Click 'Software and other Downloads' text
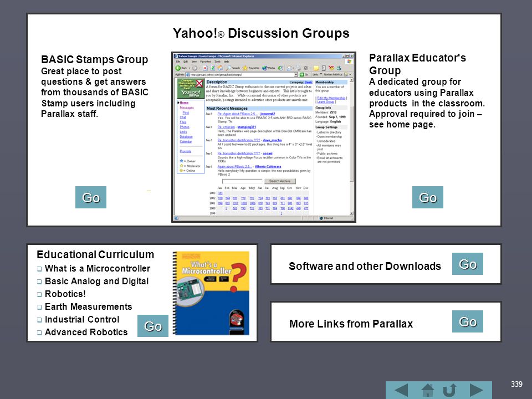 pyautogui.click(x=365, y=267)
